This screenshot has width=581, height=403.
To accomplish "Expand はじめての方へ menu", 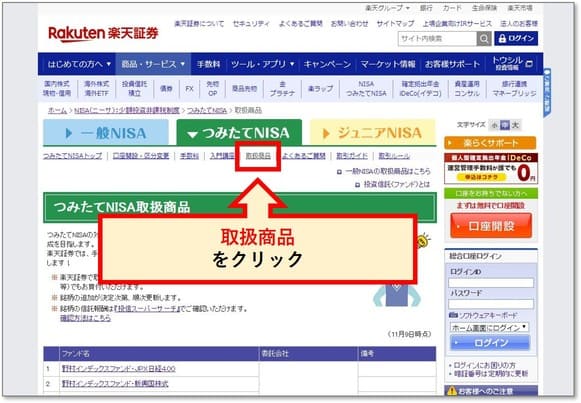I will pyautogui.click(x=79, y=64).
